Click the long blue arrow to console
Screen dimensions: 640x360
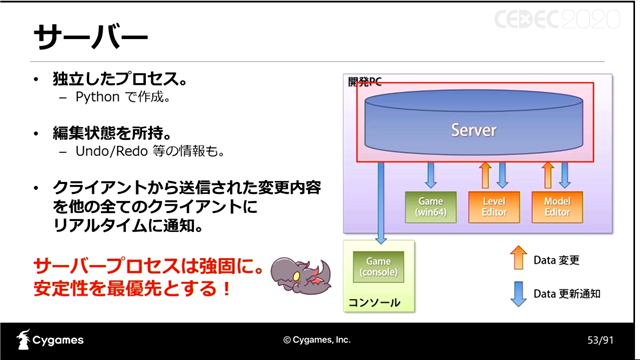[381, 203]
